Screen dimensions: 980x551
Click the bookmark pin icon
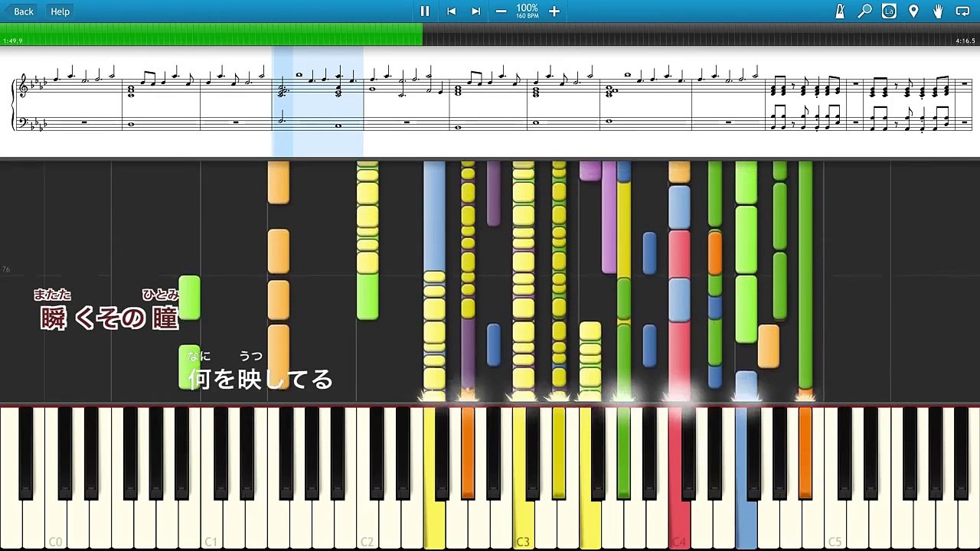tap(913, 11)
